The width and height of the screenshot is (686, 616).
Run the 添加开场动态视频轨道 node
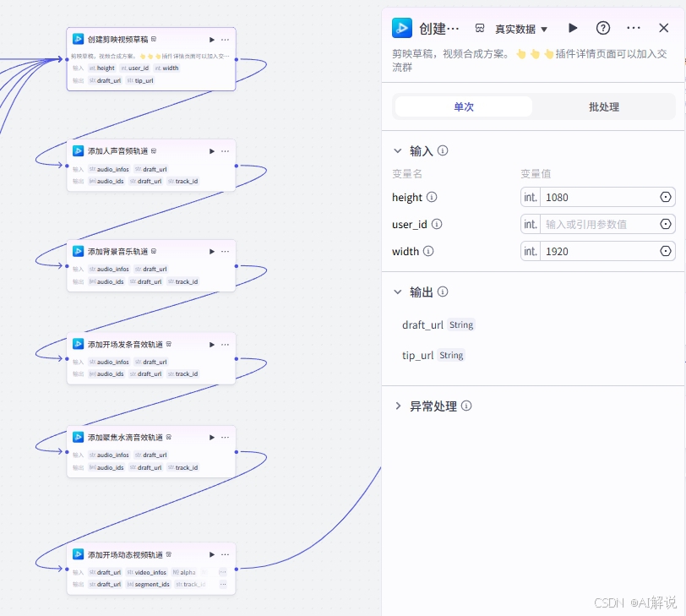coord(212,555)
